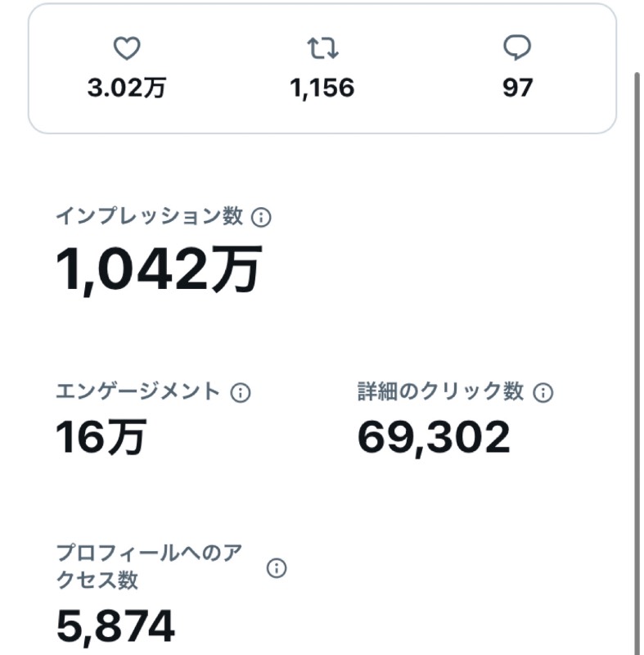Click the プロフィールへのアクセス数 label

coord(149,567)
